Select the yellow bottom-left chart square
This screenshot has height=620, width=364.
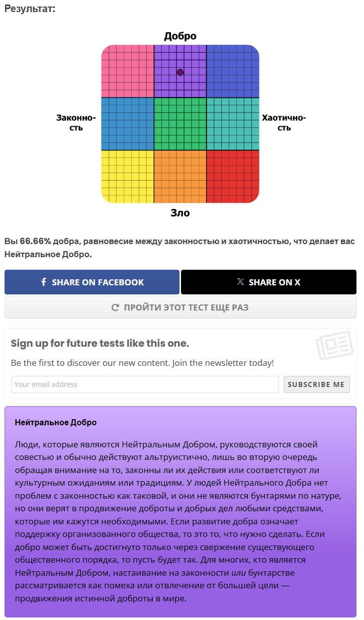pos(128,176)
